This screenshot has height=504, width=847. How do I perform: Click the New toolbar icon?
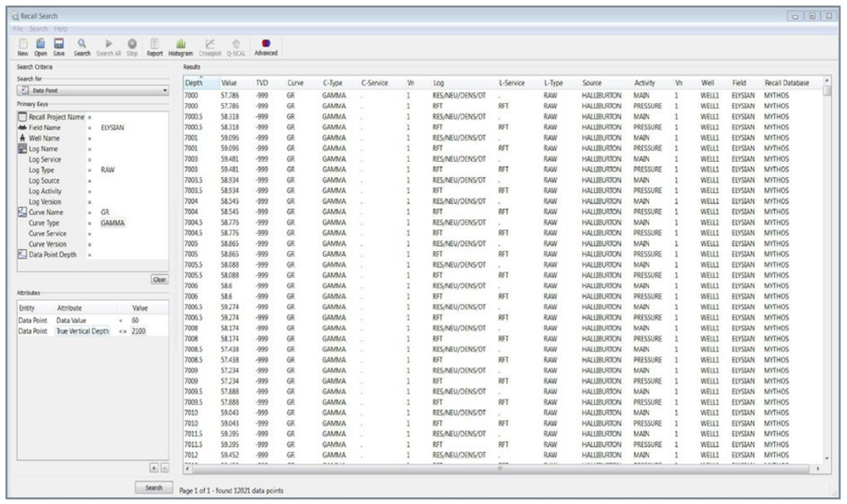(23, 47)
